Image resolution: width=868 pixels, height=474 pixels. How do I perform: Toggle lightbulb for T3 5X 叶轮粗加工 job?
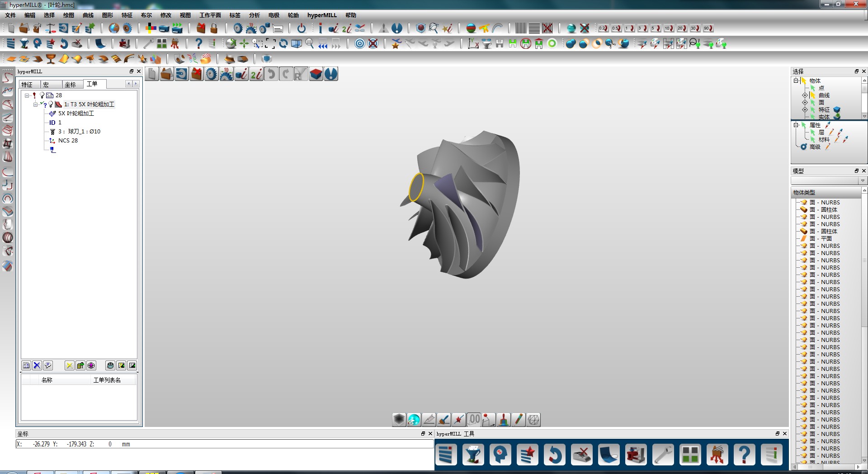pyautogui.click(x=51, y=104)
